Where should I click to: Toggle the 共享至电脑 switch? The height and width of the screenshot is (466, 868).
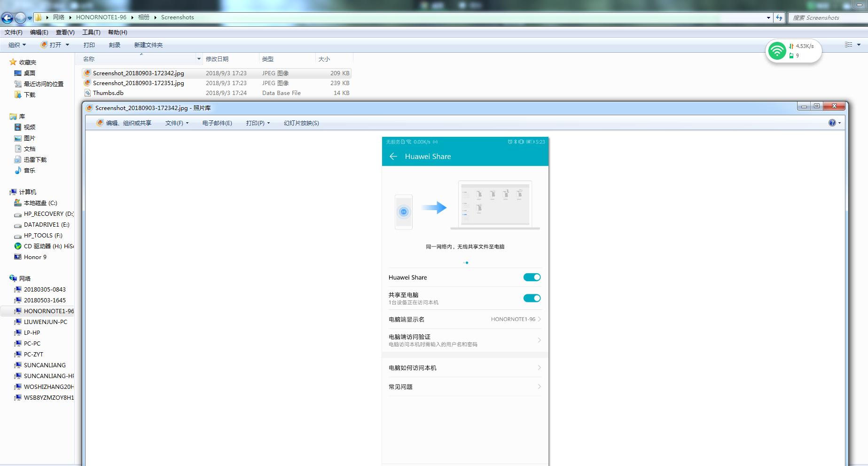pyautogui.click(x=532, y=298)
